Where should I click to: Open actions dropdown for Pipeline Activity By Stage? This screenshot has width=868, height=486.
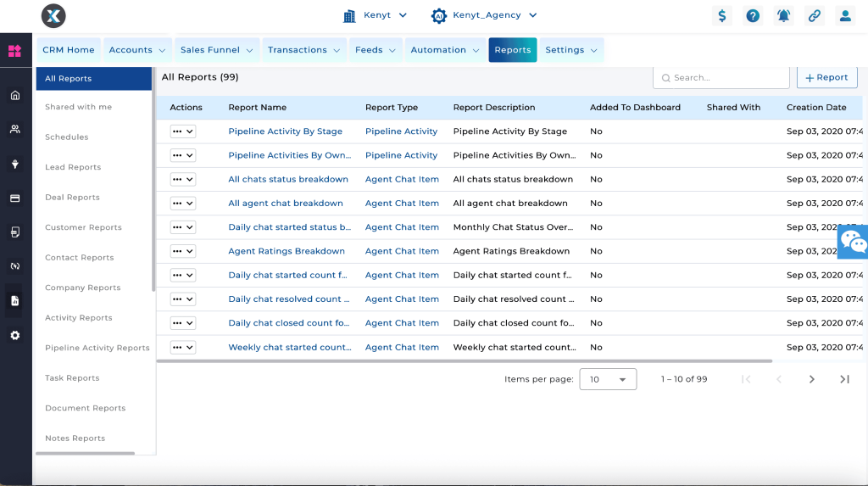tap(183, 131)
